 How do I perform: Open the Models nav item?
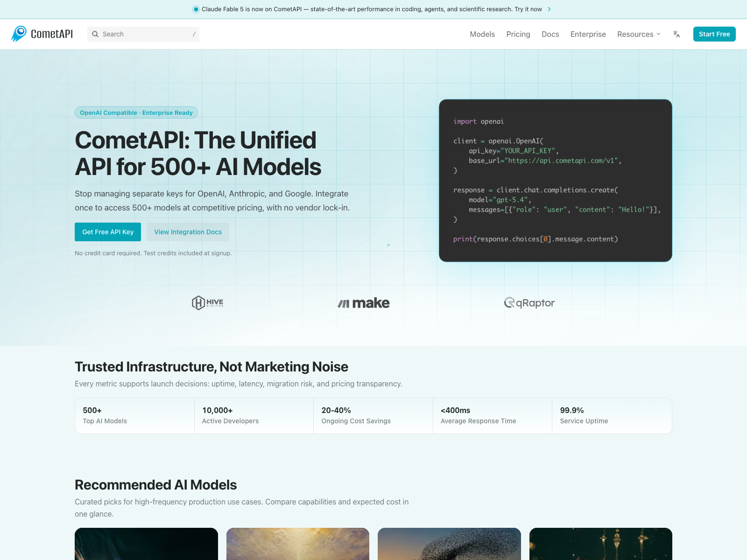482,34
